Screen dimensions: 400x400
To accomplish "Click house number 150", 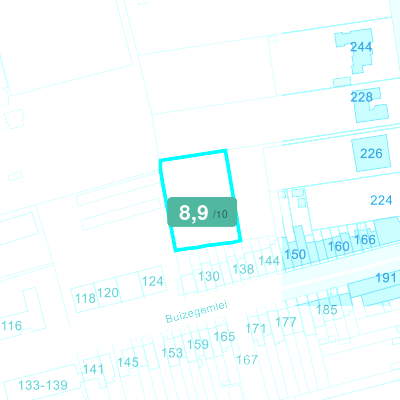I will [x=295, y=254].
